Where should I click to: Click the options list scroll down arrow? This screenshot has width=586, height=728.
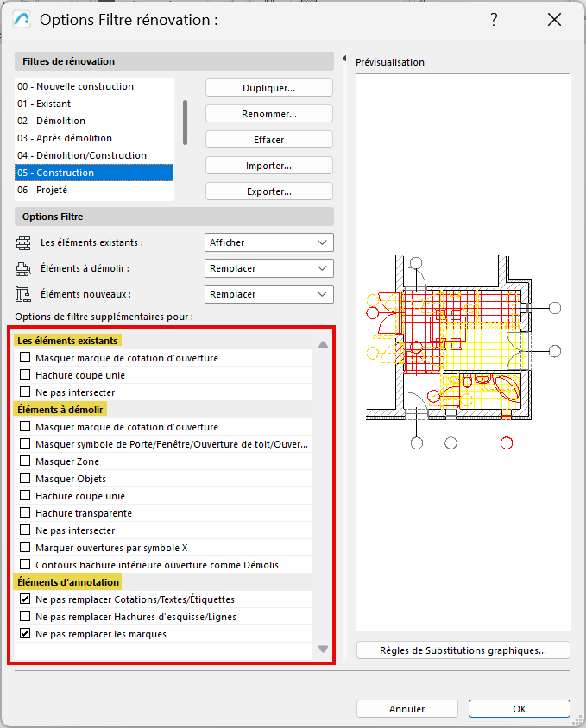[x=323, y=649]
